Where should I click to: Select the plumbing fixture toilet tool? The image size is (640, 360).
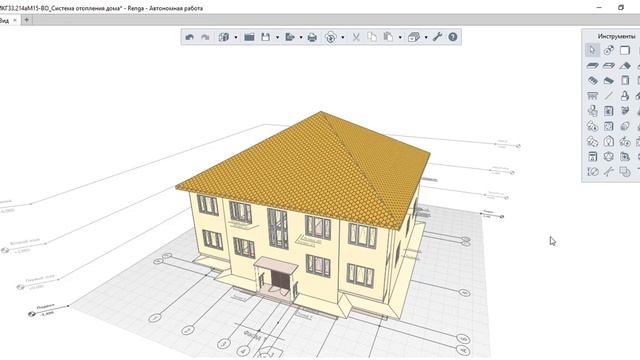592,111
